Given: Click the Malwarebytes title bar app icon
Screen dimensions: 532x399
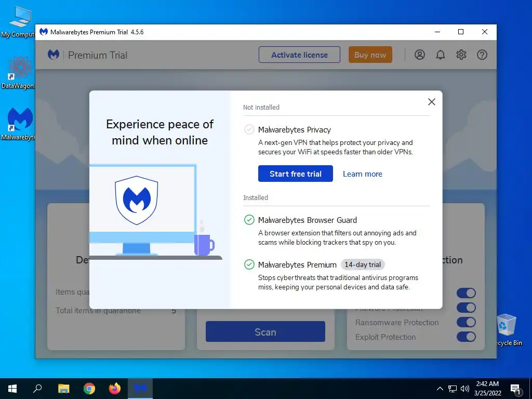Looking at the screenshot, I should tap(44, 32).
